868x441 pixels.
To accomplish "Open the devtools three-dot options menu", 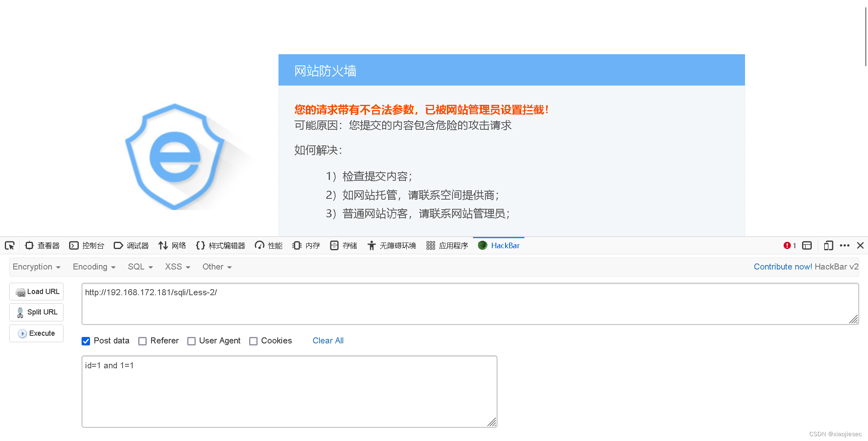I will pyautogui.click(x=845, y=245).
